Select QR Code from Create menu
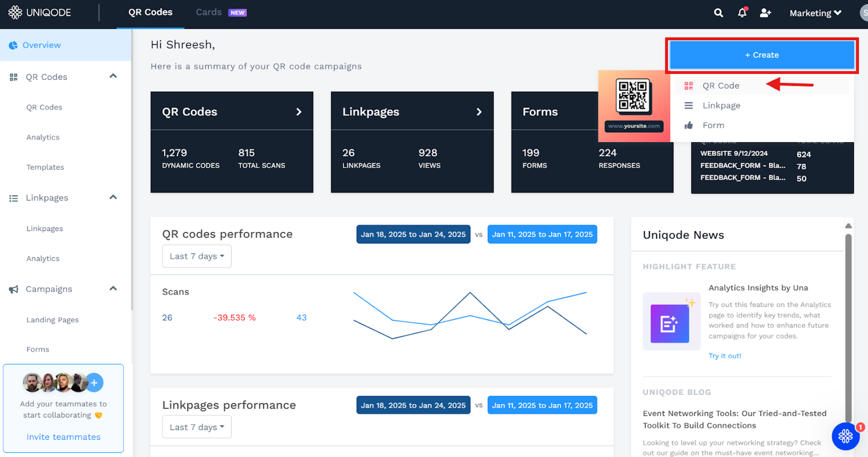868x457 pixels. (x=721, y=86)
